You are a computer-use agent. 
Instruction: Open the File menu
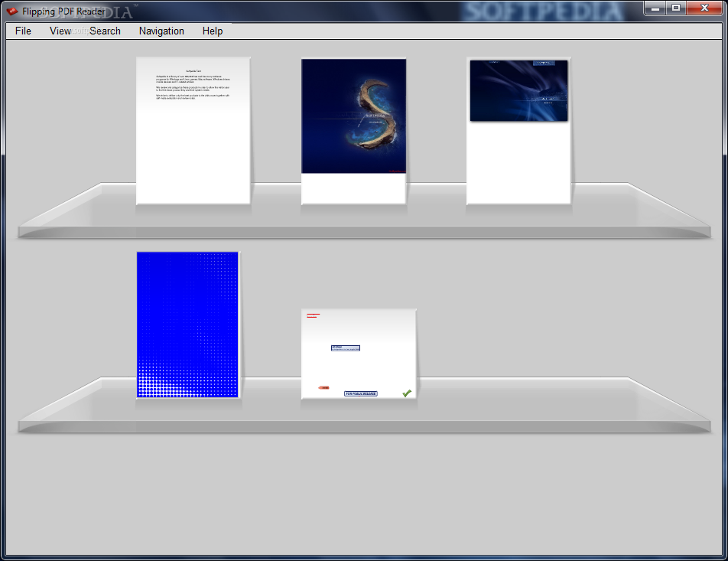coord(23,31)
